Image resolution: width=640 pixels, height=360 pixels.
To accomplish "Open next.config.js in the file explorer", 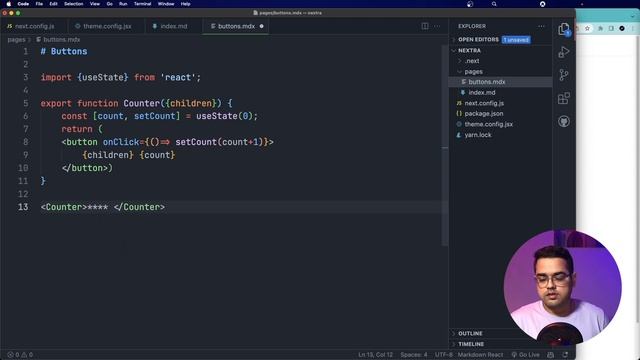I will (500, 103).
